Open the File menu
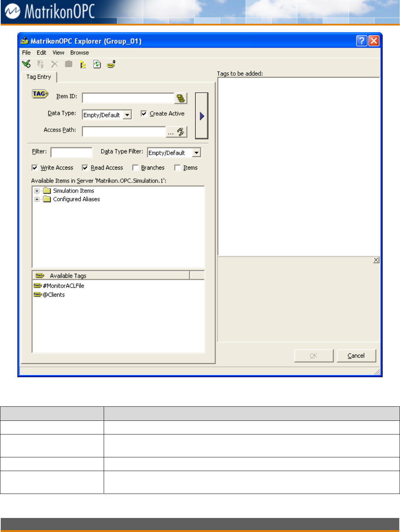 click(26, 52)
